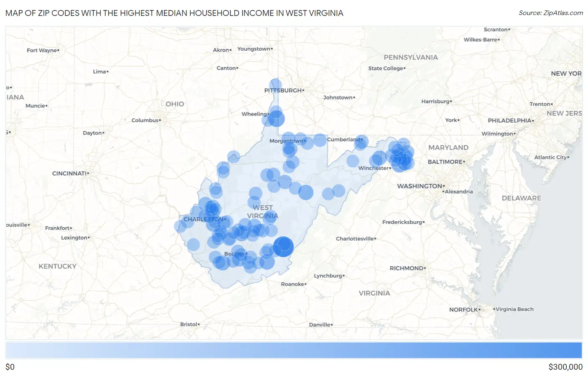The width and height of the screenshot is (588, 376).
Task: Click the $0 legend minimum label
Action: [x=10, y=367]
